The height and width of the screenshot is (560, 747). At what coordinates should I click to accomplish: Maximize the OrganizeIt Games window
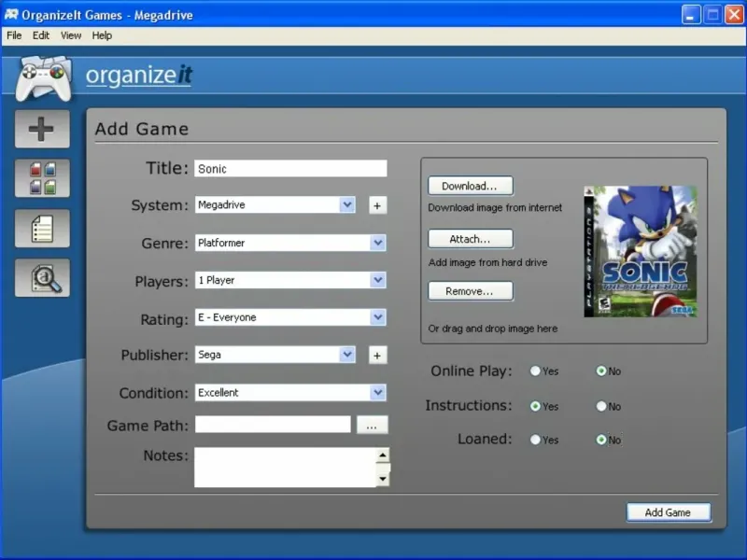(x=712, y=15)
